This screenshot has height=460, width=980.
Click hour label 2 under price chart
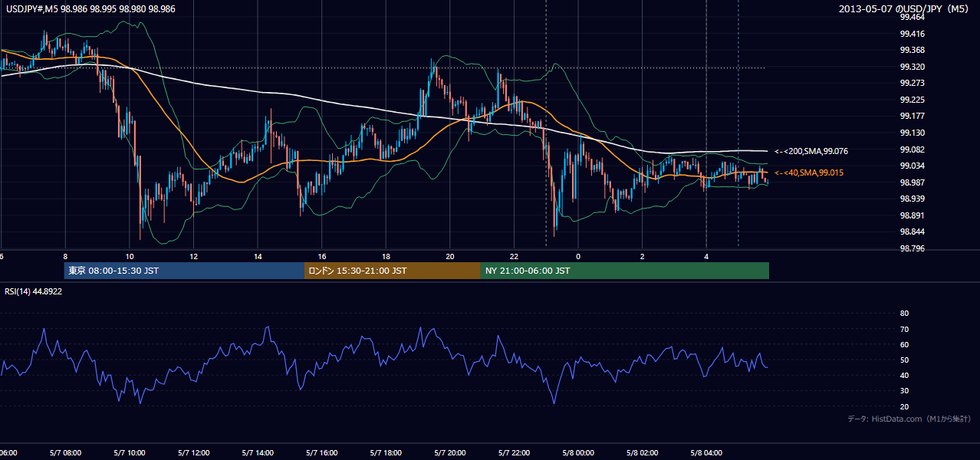click(643, 257)
